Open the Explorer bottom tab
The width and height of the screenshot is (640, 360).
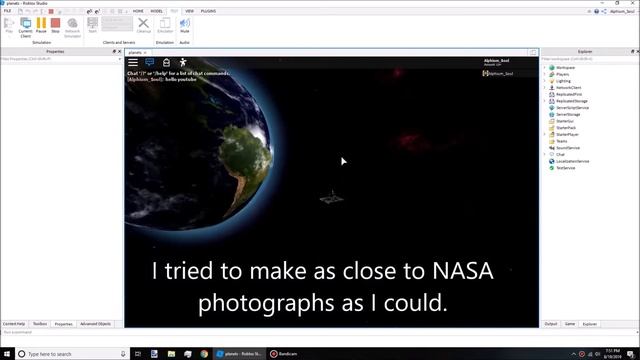[x=589, y=324]
